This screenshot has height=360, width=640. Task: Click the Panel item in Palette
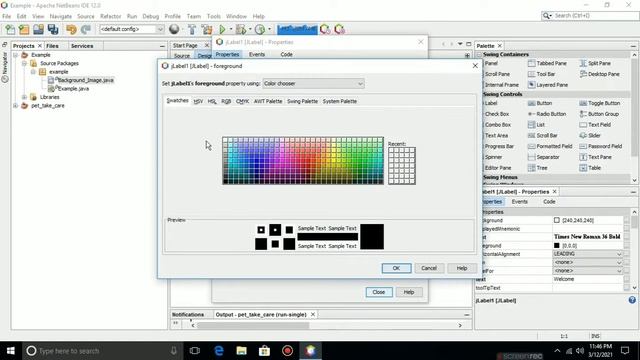[491, 63]
